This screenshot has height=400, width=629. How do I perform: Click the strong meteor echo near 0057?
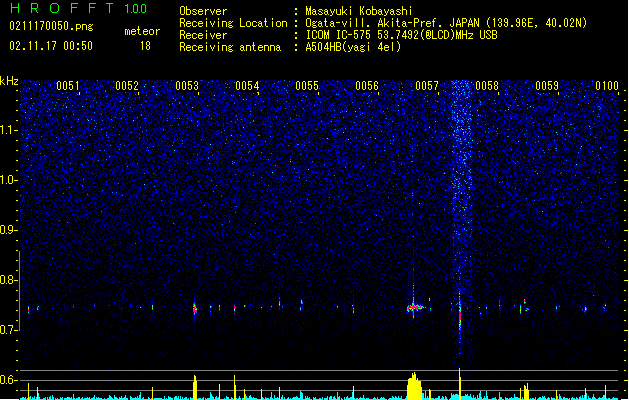click(x=415, y=308)
